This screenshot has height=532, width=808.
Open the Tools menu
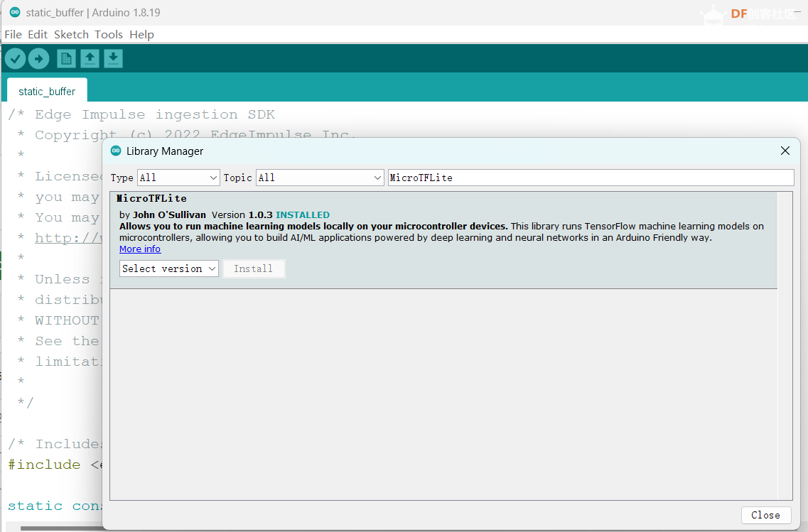click(109, 35)
